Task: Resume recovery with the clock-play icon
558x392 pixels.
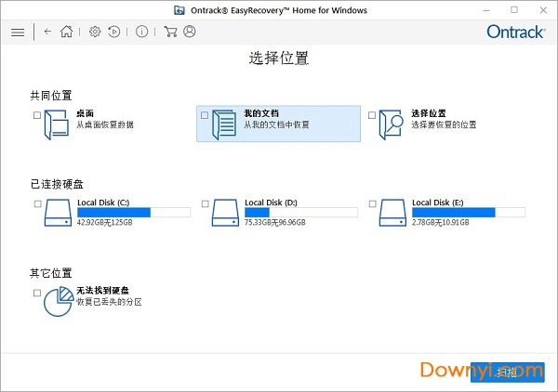Action: tap(113, 32)
